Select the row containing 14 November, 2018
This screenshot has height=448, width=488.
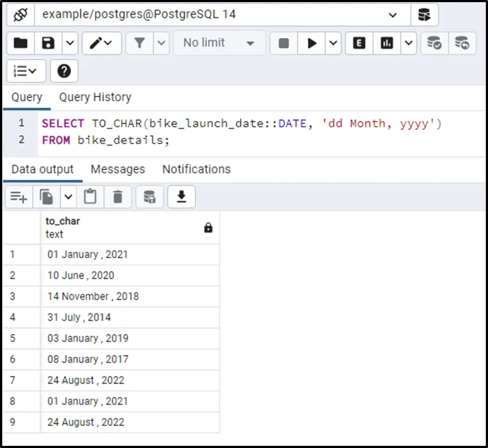click(x=93, y=296)
